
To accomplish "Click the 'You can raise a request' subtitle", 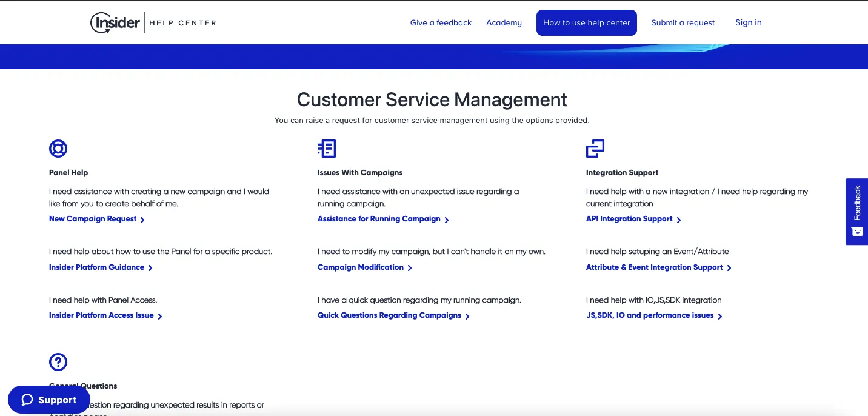I will [x=432, y=121].
